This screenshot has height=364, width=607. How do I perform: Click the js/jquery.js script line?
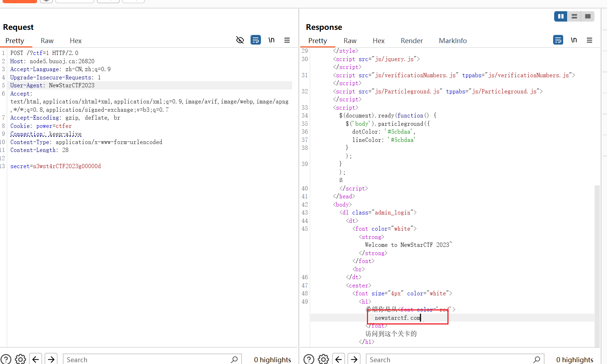tap(376, 59)
